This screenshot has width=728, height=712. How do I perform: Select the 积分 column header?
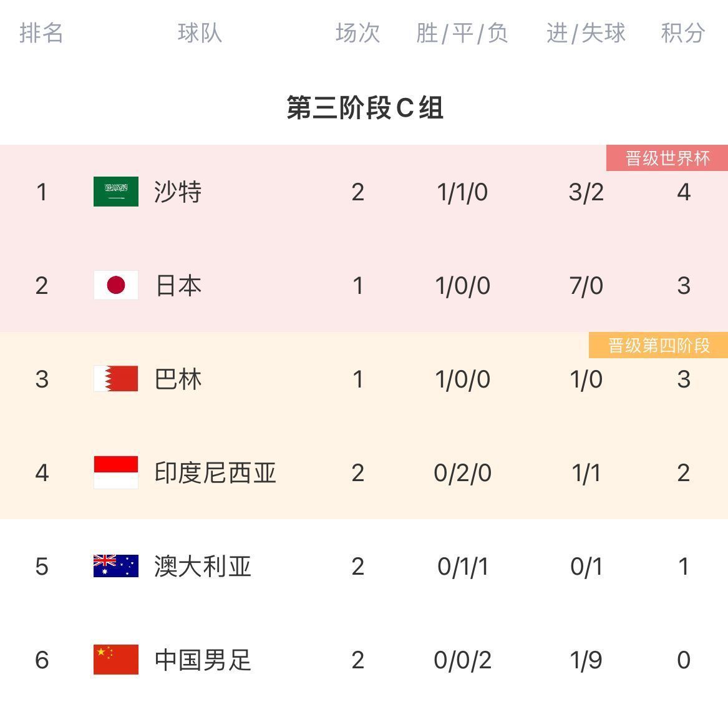683,33
